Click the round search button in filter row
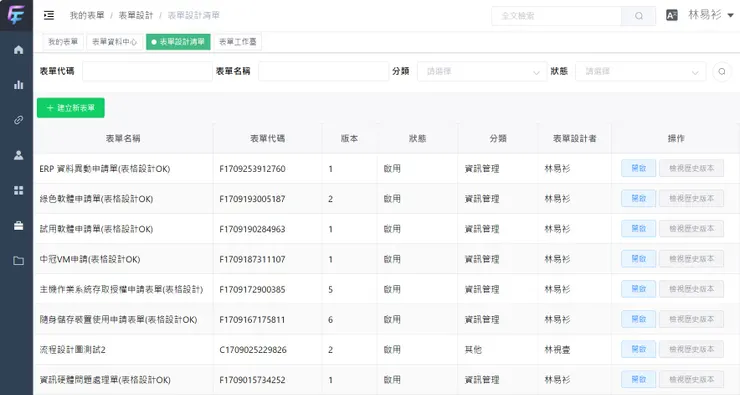 click(722, 72)
